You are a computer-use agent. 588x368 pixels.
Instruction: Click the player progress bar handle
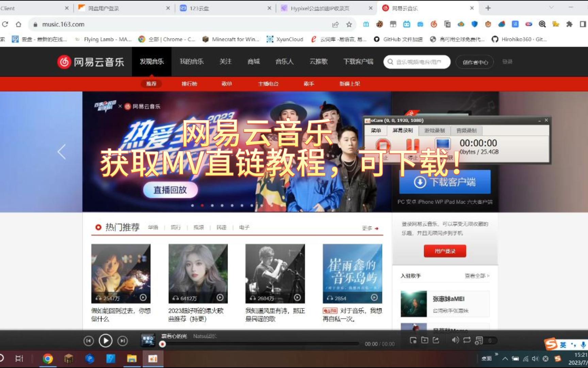[x=163, y=344]
